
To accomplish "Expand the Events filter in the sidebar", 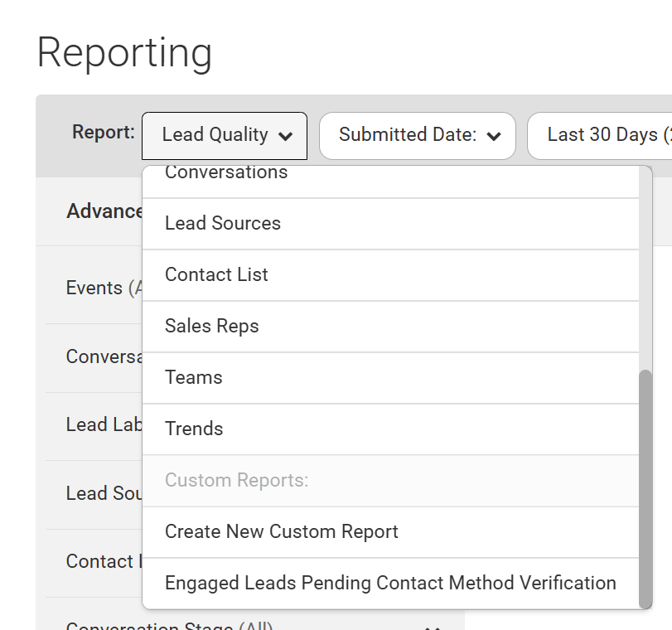I will 94,288.
